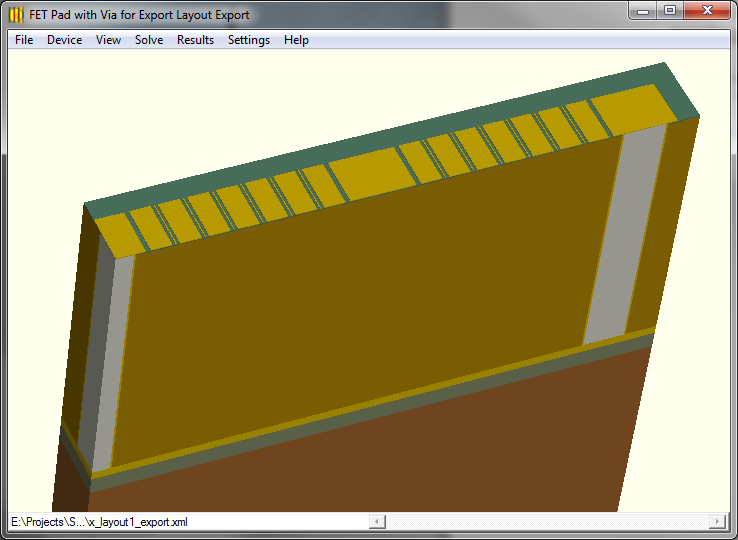
Task: Open the Results menu
Action: click(195, 40)
